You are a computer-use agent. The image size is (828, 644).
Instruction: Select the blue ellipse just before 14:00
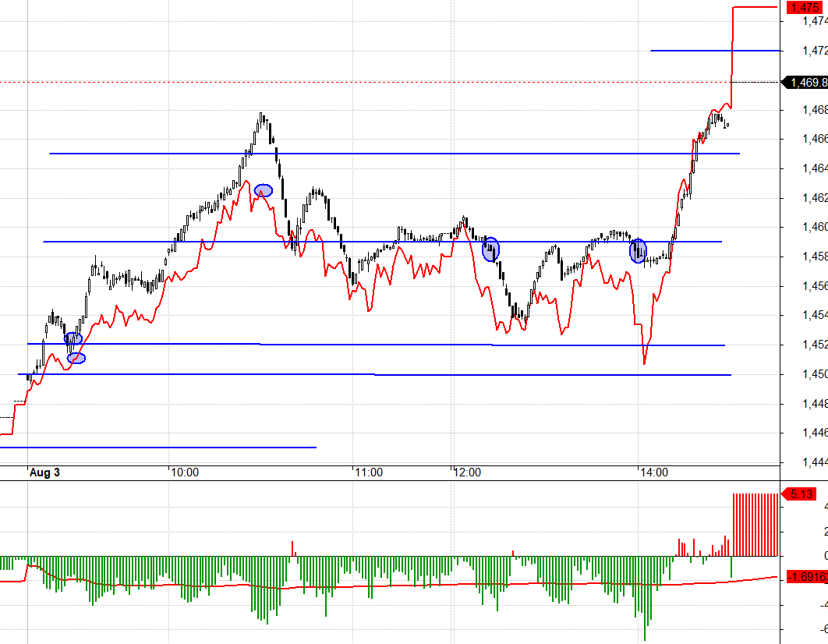click(638, 250)
